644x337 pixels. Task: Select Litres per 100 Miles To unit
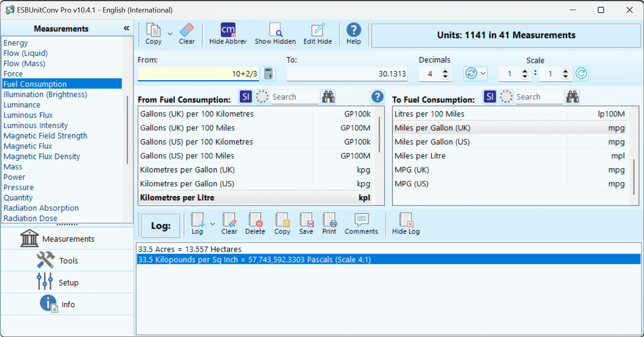510,114
